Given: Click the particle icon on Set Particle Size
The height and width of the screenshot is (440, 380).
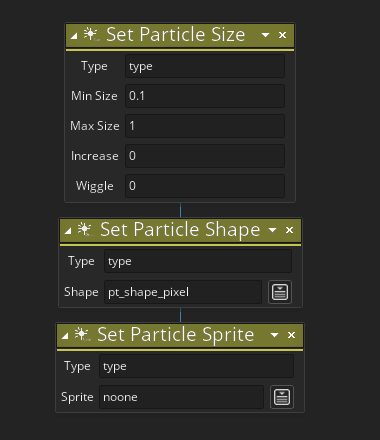Looking at the screenshot, I should (91, 34).
